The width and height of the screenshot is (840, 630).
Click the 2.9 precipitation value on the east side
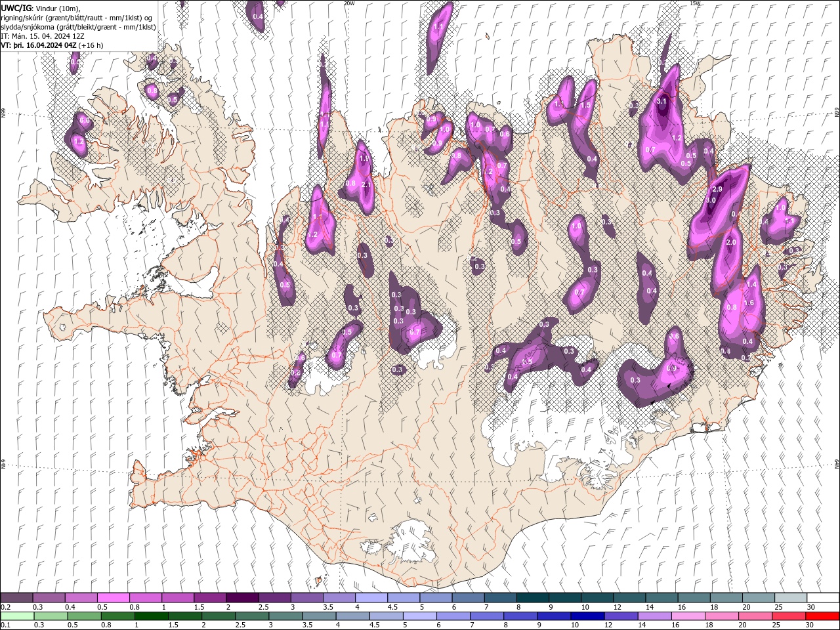[x=717, y=189]
